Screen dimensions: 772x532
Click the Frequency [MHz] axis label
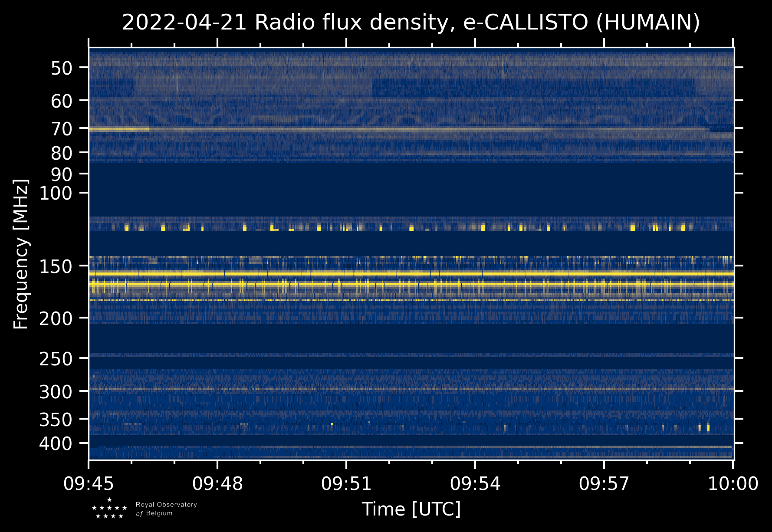(21, 254)
